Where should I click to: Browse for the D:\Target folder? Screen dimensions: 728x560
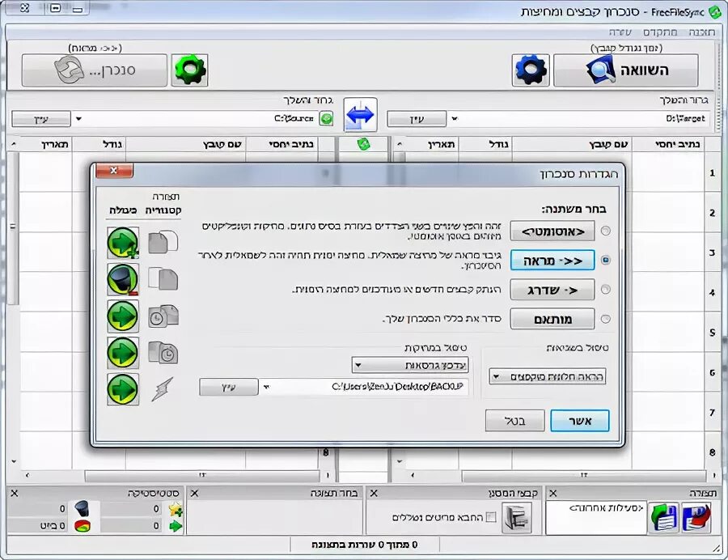[417, 119]
